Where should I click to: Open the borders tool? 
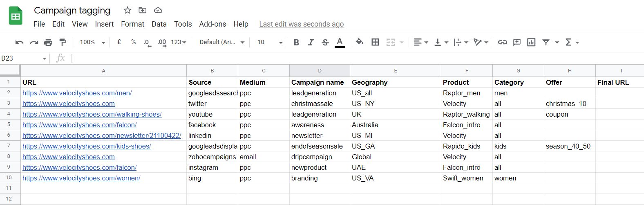click(375, 42)
